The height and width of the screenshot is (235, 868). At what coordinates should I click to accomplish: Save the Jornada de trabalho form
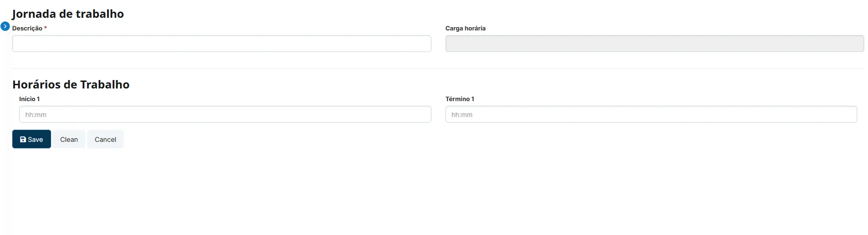[x=31, y=139]
